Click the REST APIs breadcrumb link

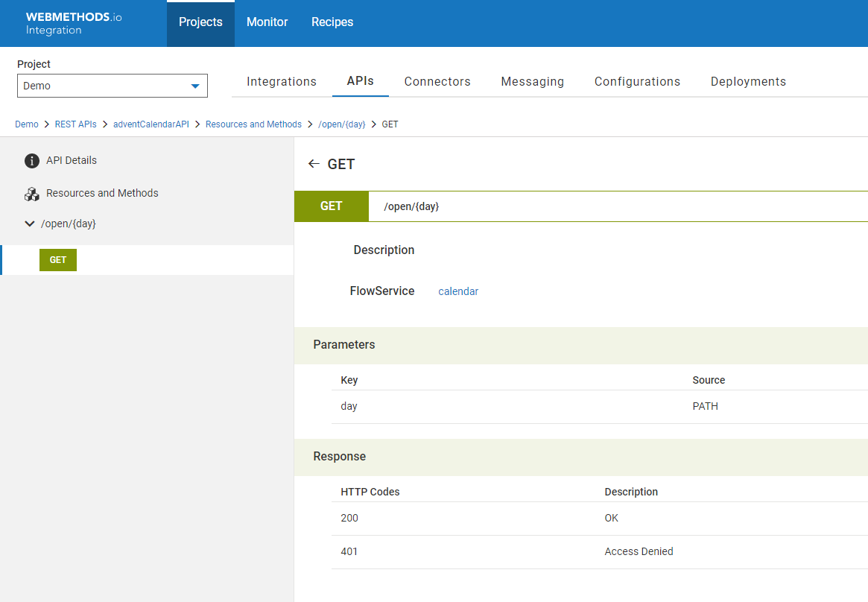[x=75, y=124]
